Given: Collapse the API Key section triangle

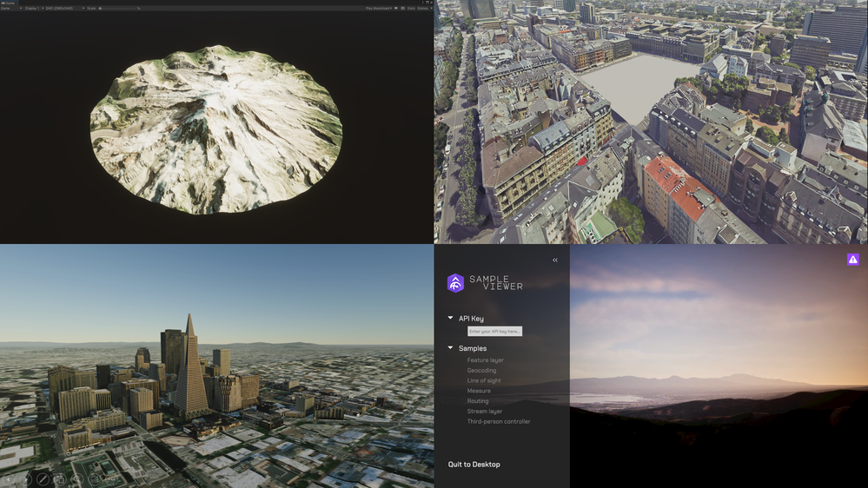Looking at the screenshot, I should (x=450, y=318).
